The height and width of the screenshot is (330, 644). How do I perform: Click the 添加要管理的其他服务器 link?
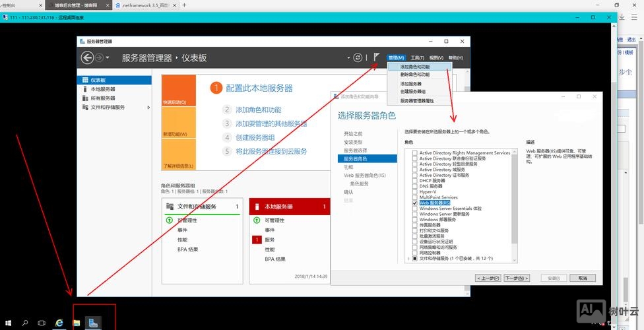(271, 123)
